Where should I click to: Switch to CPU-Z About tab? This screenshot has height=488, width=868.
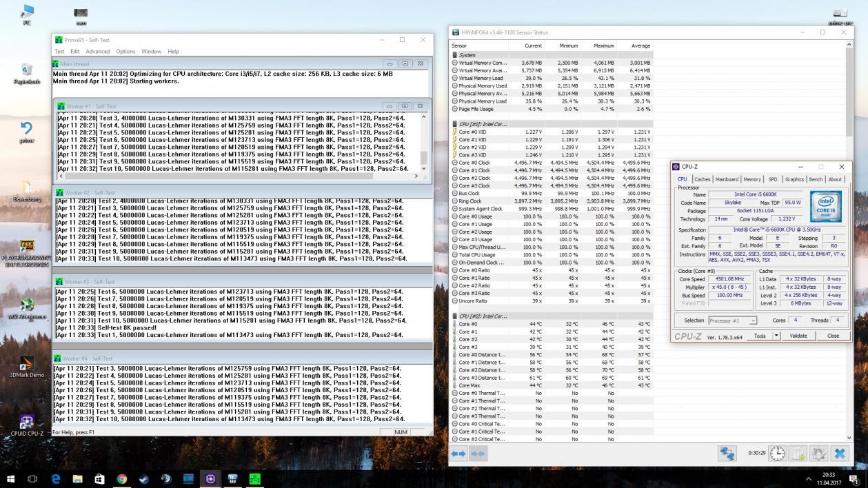point(835,179)
